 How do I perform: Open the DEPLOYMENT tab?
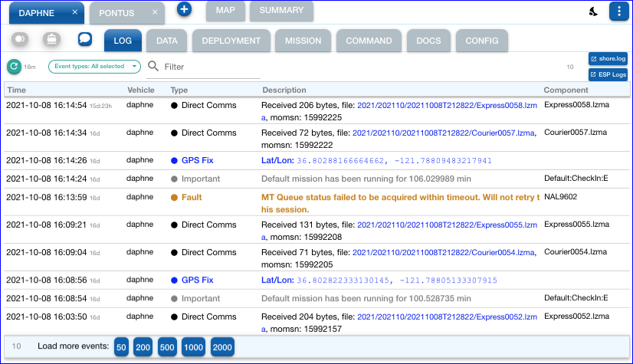click(231, 41)
